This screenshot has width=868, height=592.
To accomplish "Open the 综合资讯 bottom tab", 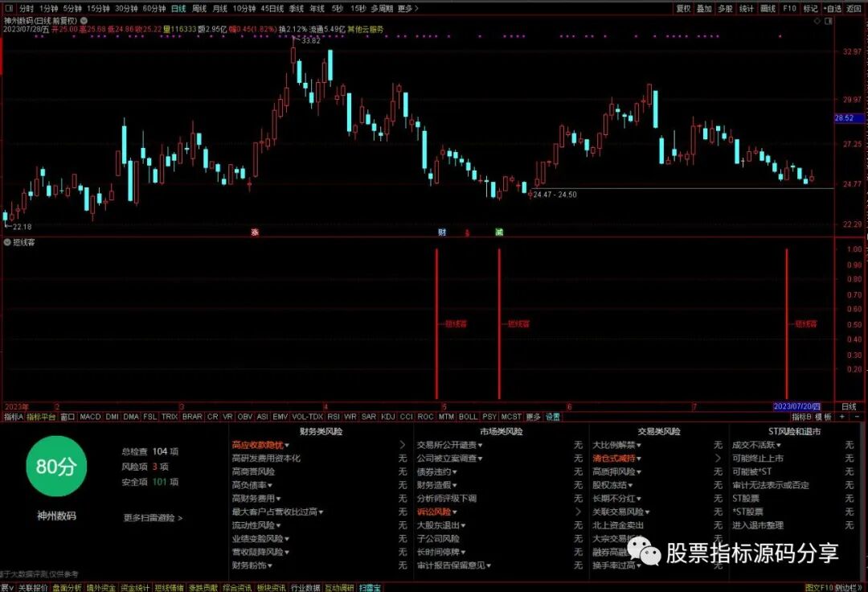I will (237, 587).
